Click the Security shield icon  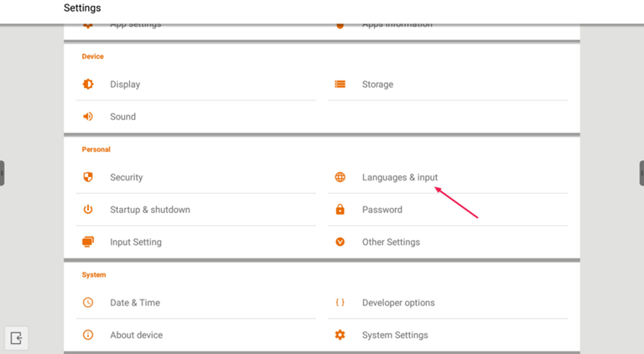(88, 177)
